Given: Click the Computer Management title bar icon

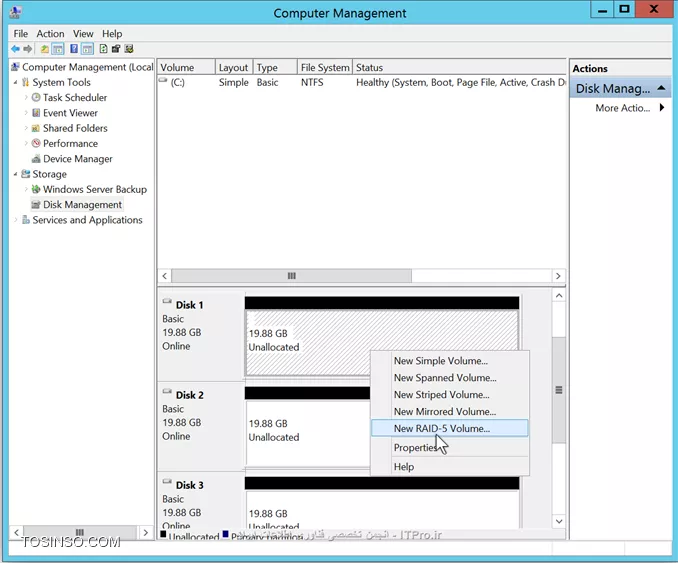Looking at the screenshot, I should 16,12.
